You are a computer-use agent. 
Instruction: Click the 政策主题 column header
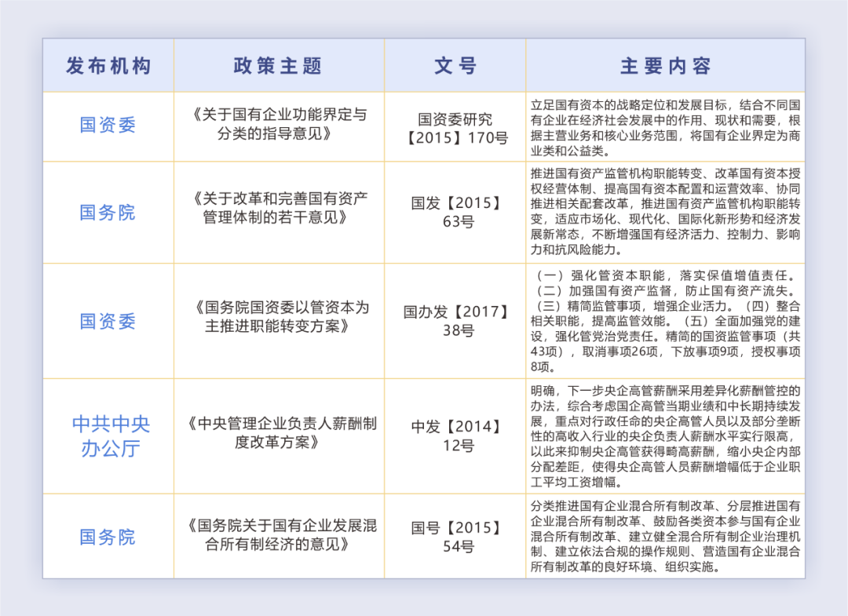[x=279, y=66]
